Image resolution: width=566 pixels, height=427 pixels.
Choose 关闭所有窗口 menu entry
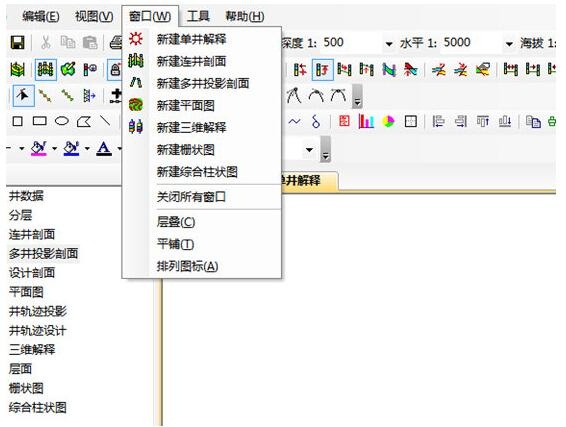point(202,197)
